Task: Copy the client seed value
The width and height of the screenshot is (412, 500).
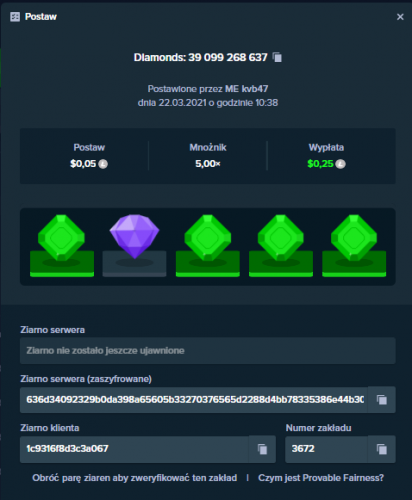Action: click(263, 449)
